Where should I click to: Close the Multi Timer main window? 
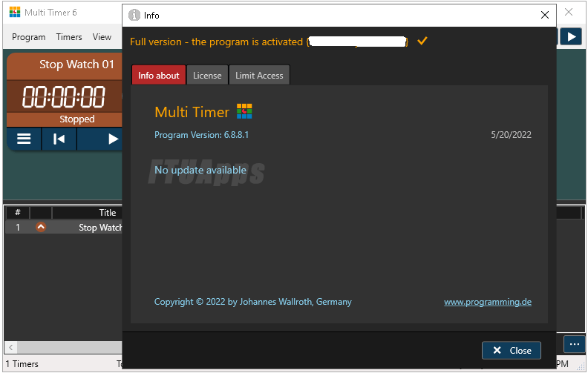(x=569, y=12)
